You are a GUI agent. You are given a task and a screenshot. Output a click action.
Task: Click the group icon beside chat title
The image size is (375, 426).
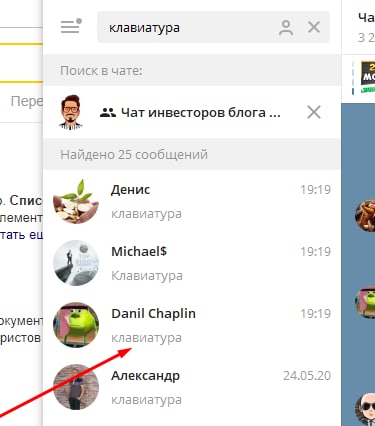coord(108,113)
